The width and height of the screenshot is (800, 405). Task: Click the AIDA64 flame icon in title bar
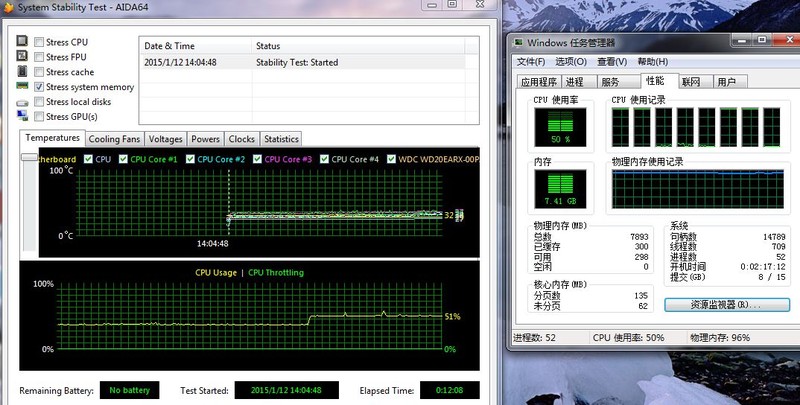click(x=8, y=7)
